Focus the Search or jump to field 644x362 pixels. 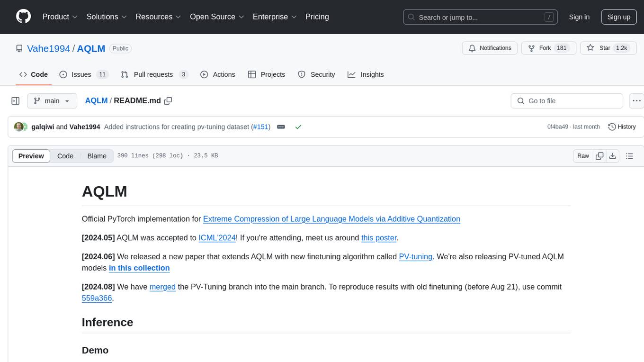point(481,17)
